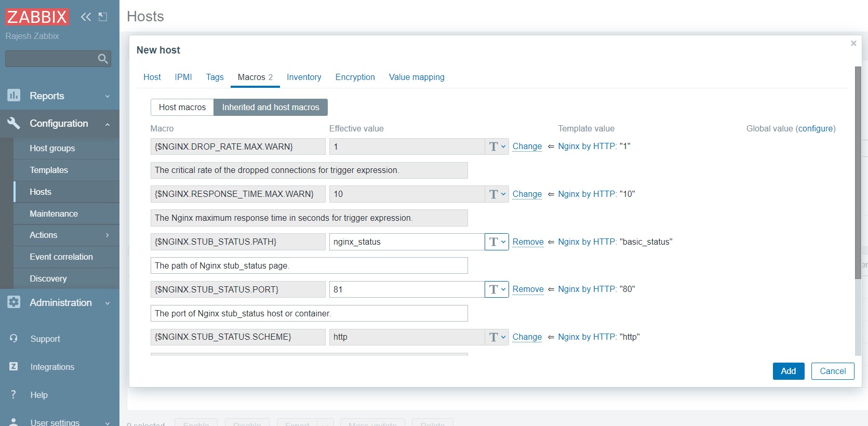Viewport: 868px width, 426px height.
Task: Click the Zabbix logo
Action: click(37, 17)
